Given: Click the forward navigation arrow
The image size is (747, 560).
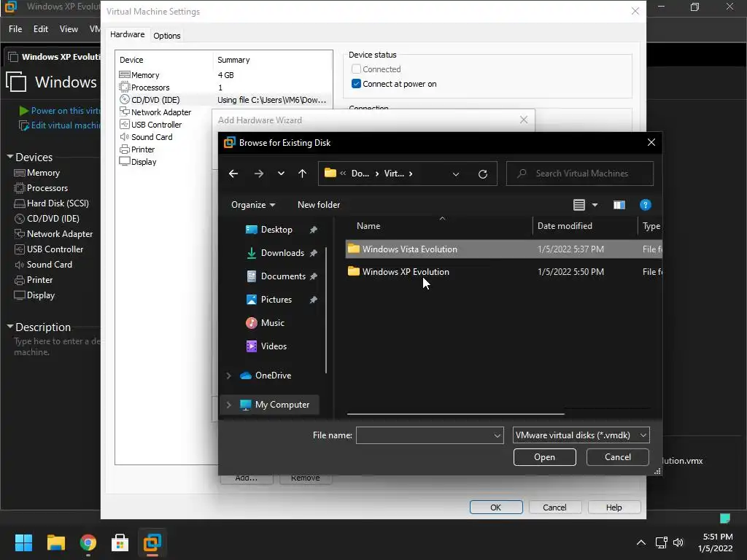Looking at the screenshot, I should (259, 174).
